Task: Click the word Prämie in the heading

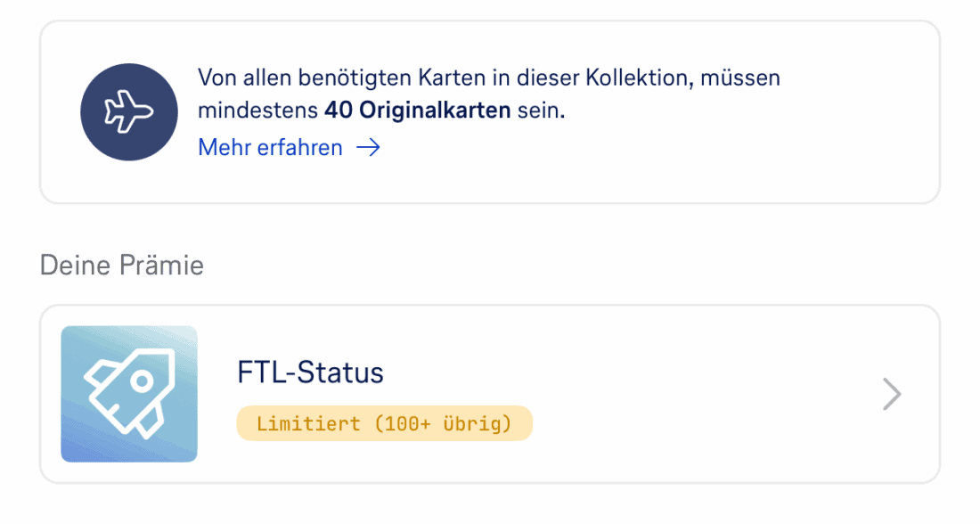Action: coord(162,266)
